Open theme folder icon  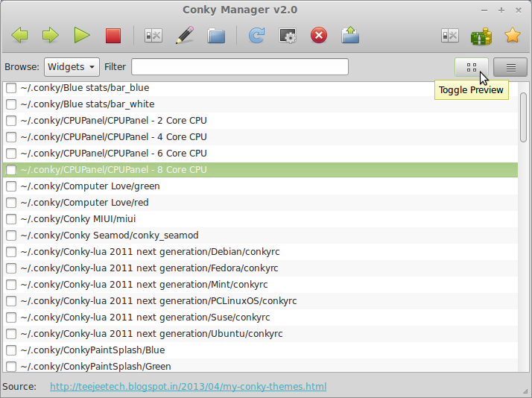[216, 36]
